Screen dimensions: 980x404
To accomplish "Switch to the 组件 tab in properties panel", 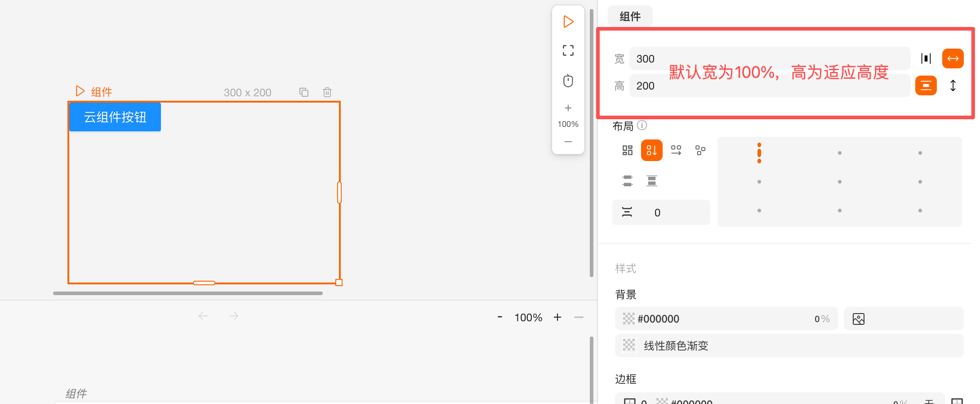I will point(630,17).
